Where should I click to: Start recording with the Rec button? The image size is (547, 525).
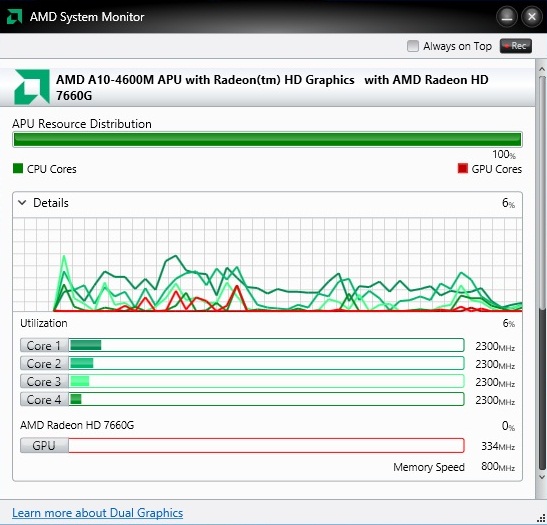(516, 46)
